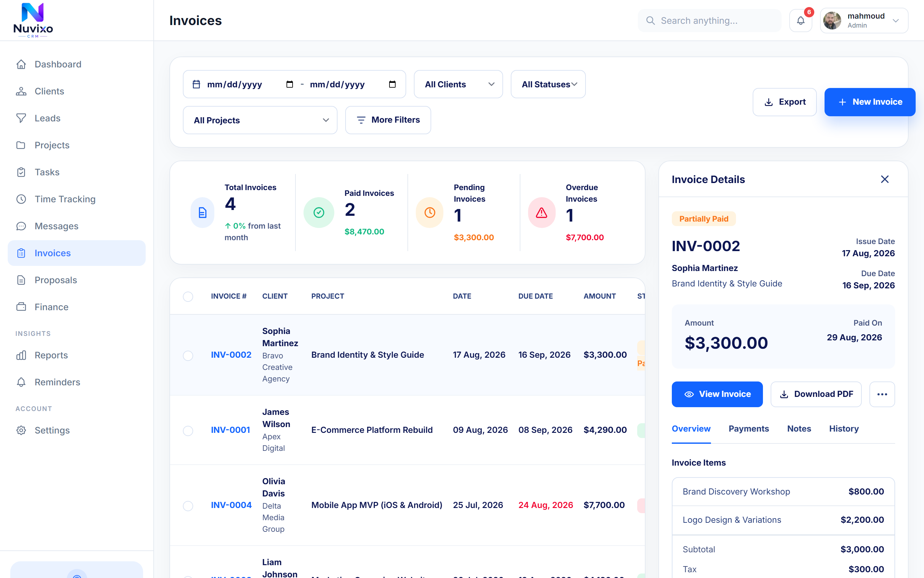Open the More Filters button
The image size is (924, 578).
pos(388,120)
